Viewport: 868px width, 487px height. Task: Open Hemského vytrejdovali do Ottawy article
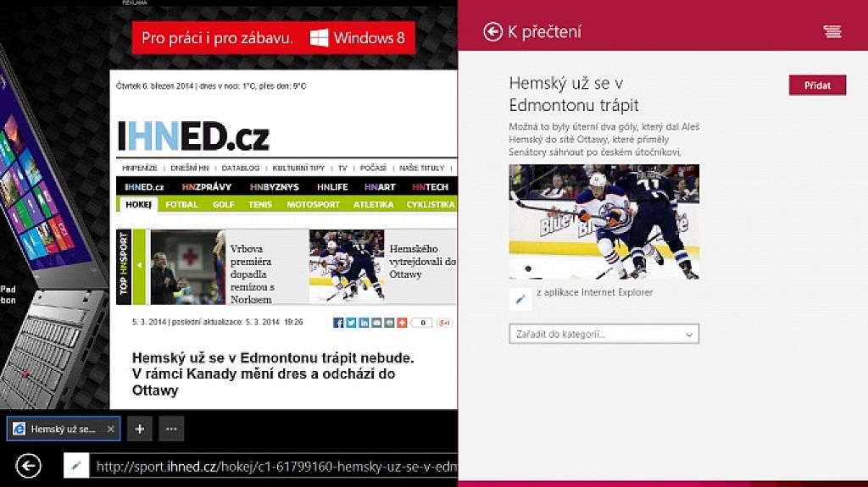(422, 261)
